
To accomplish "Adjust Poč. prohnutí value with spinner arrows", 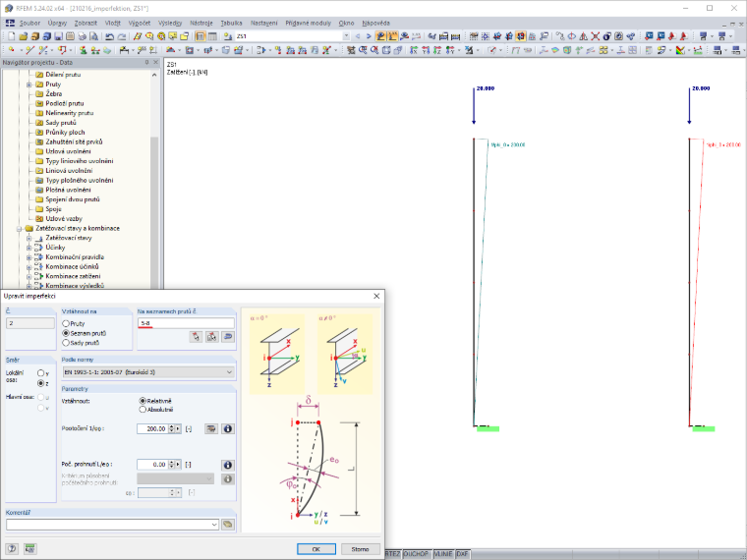I will point(172,465).
